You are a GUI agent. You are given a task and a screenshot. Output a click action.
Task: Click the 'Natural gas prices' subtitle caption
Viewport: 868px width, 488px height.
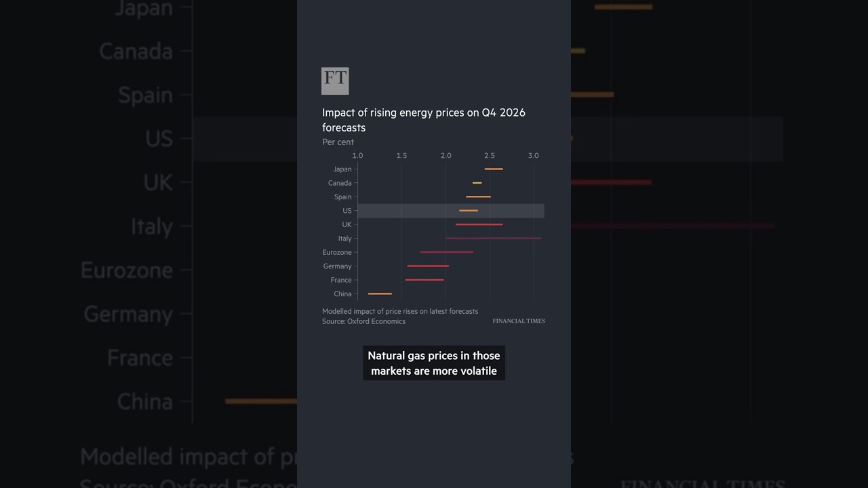434,363
